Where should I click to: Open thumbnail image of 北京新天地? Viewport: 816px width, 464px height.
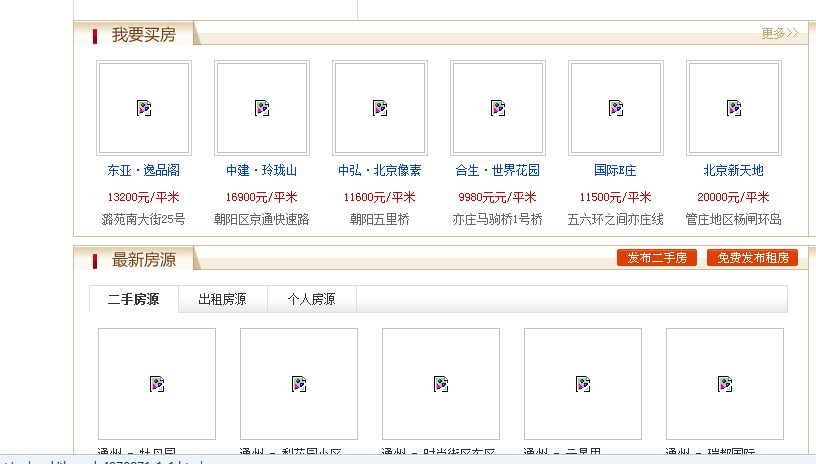coord(734,108)
